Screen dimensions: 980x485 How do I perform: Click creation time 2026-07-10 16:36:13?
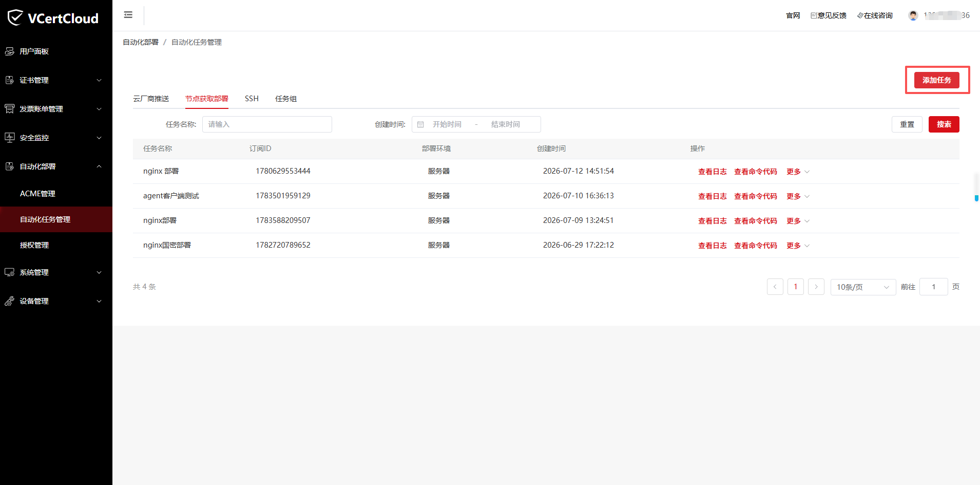(578, 196)
